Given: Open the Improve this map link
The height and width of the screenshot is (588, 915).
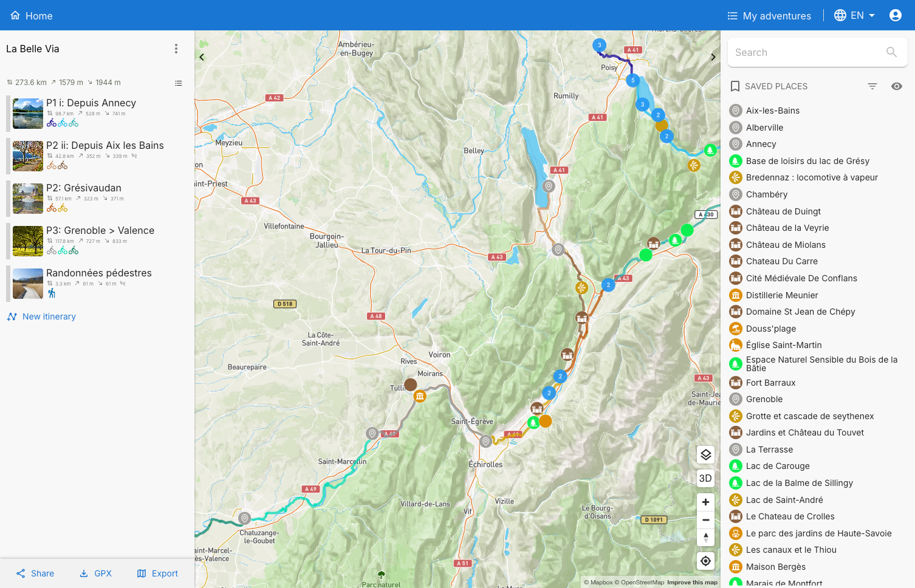Looking at the screenshot, I should (x=692, y=583).
